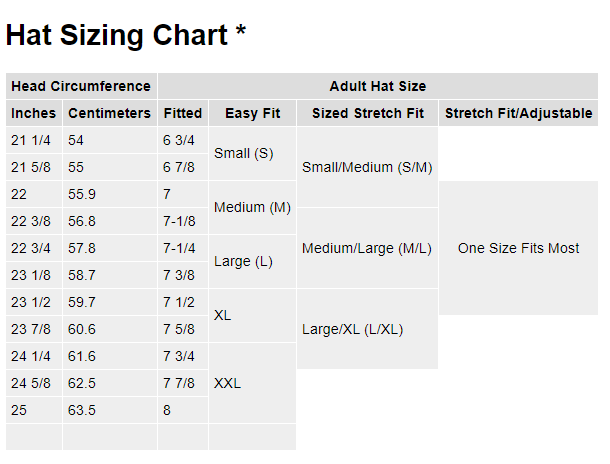Click the Adult Hat Size header
Screen dimensions: 610x464
coord(378,86)
